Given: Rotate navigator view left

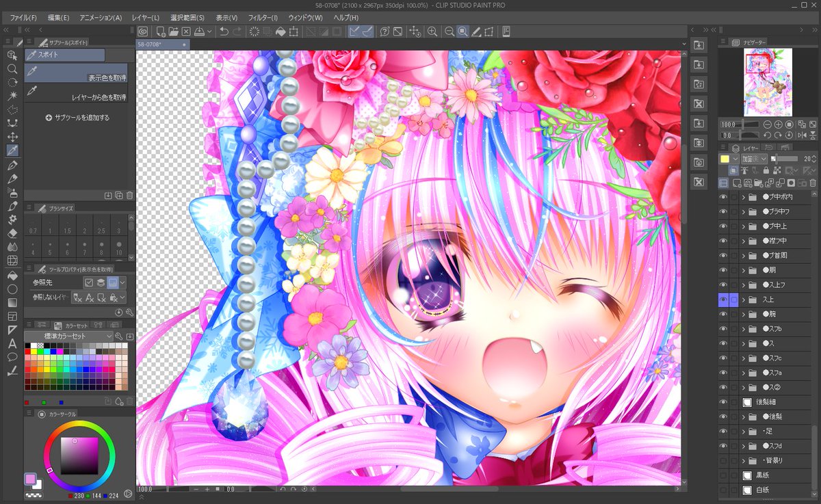Looking at the screenshot, I should point(768,135).
